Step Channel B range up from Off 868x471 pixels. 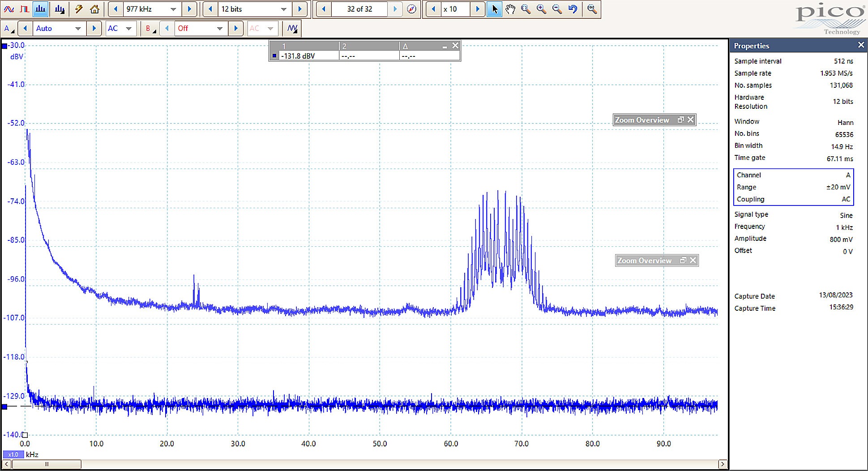click(236, 28)
